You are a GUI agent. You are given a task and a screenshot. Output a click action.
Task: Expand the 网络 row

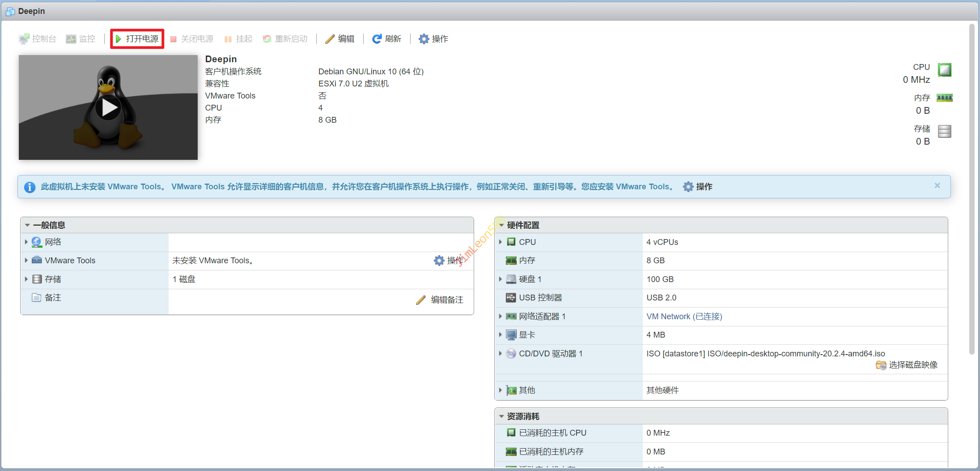[26, 242]
